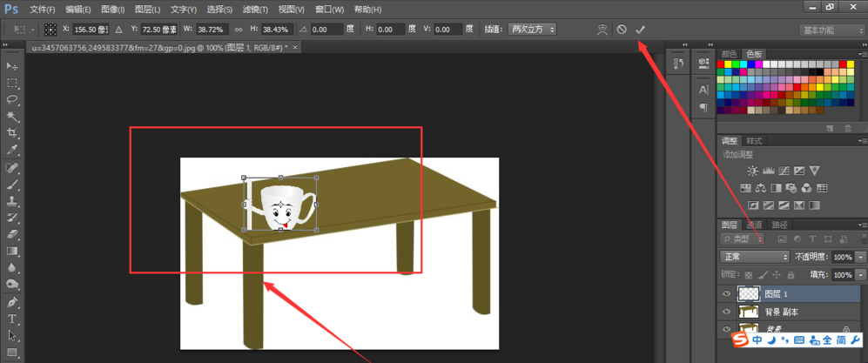The image size is (868, 363).
Task: Pick the pure red swatch in 色板
Action: [x=723, y=64]
